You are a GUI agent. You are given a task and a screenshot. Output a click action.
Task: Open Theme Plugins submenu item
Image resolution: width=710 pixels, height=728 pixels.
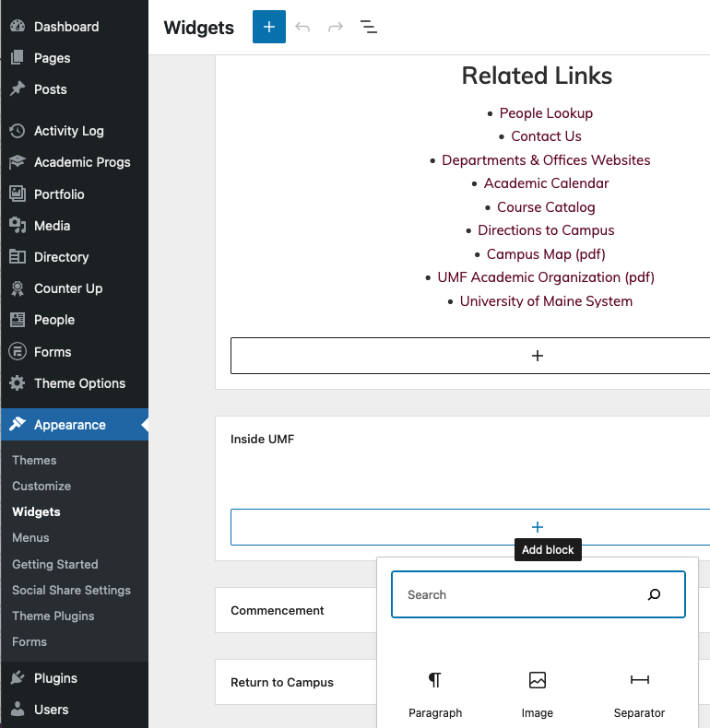pyautogui.click(x=53, y=616)
